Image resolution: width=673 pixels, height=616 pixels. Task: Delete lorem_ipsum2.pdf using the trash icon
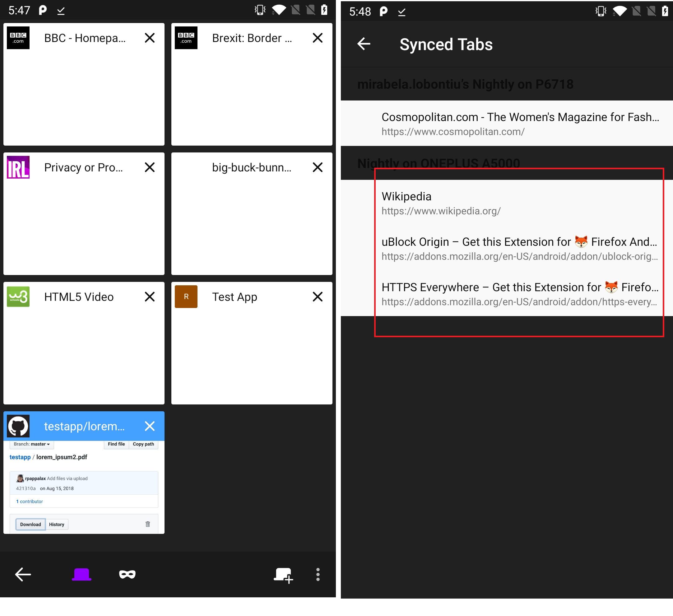pos(148,524)
